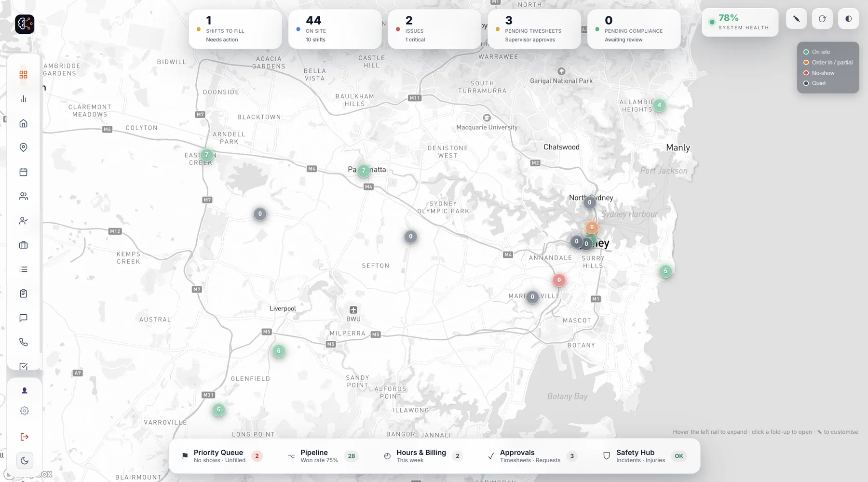This screenshot has width=868, height=482.
Task: Click the pencil customise button at the top right
Action: (x=796, y=19)
